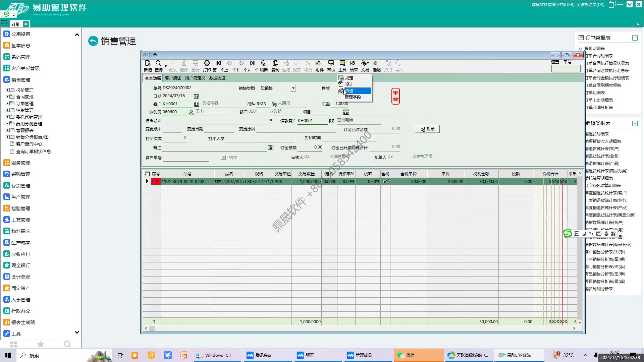Screen dimensions: 644x362
Task: Expand the 管理报表 tree node
Action: 7,130
